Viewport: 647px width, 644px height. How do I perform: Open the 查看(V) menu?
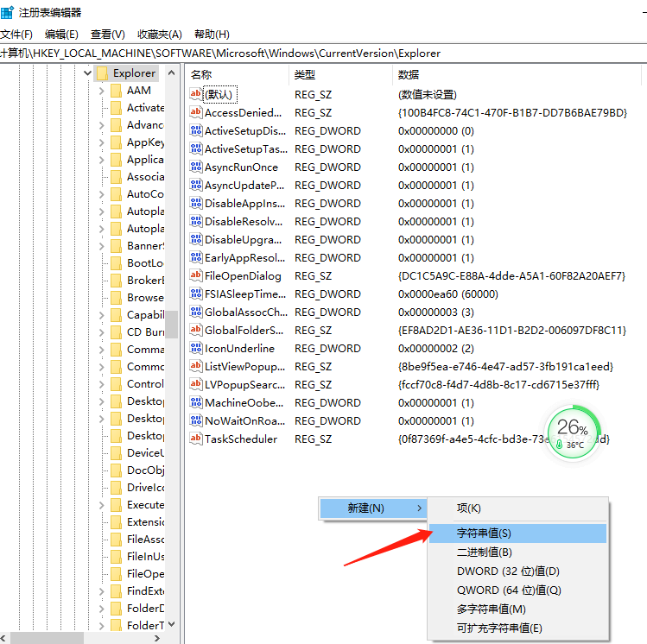(x=108, y=35)
